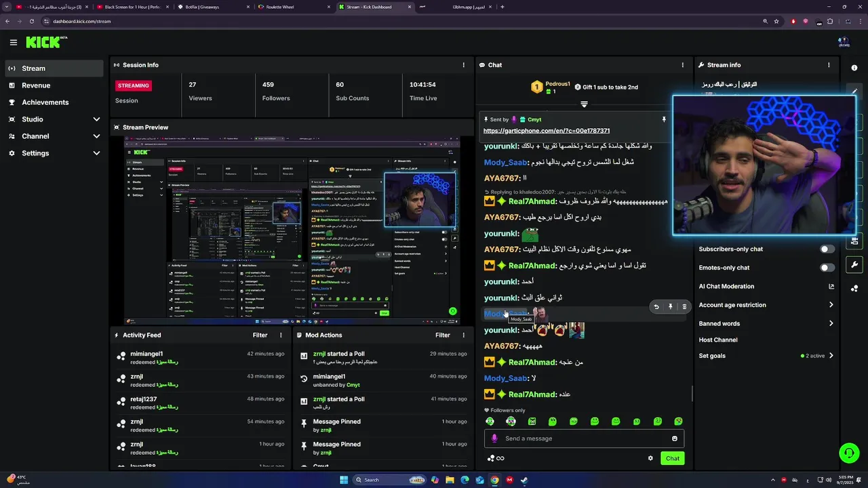
Task: Open the hamburger menu beside Kick logo
Action: pyautogui.click(x=14, y=42)
